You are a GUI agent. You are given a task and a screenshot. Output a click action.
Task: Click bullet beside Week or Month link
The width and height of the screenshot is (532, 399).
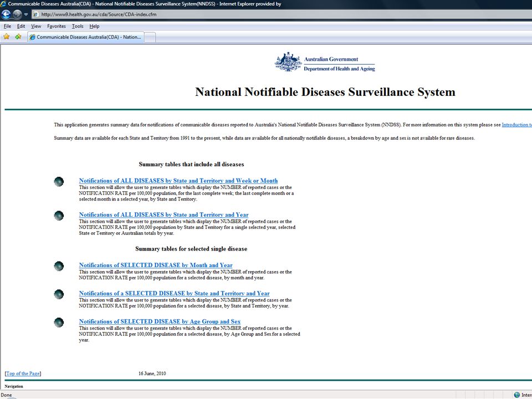pos(59,182)
